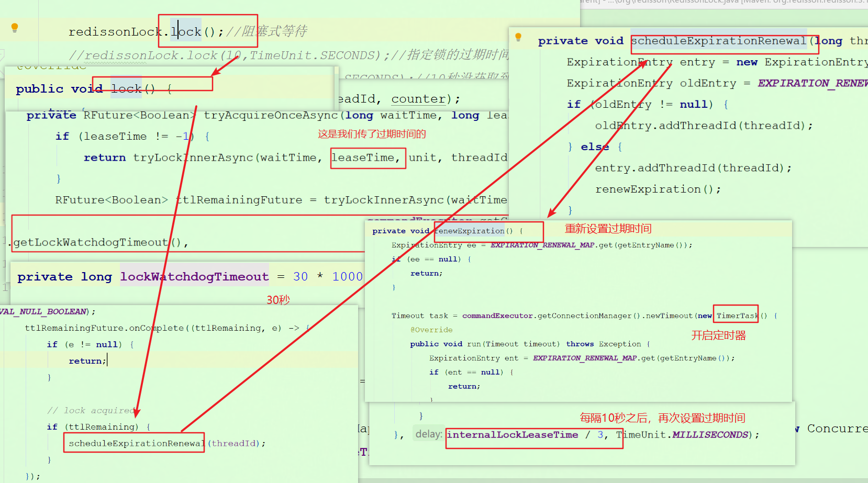Click return; under if (e != null)

(87, 361)
